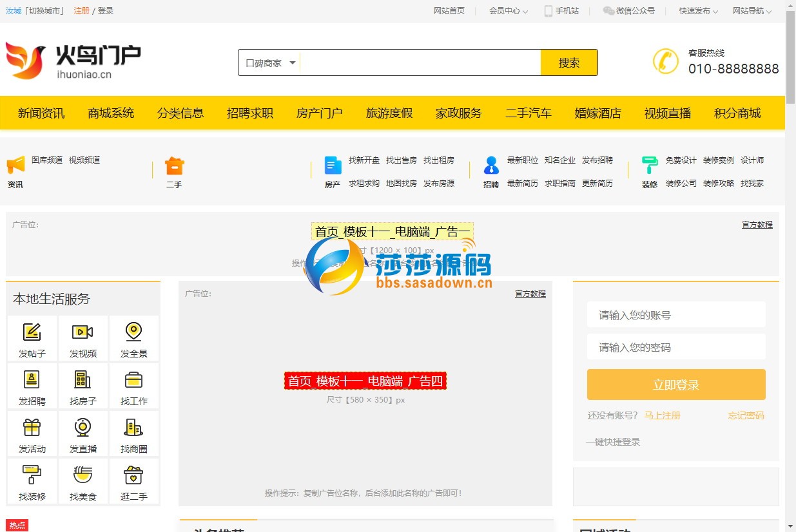Screen dimensions: 796x532
Task: Open the 积分商城 nav menu
Action: point(737,113)
